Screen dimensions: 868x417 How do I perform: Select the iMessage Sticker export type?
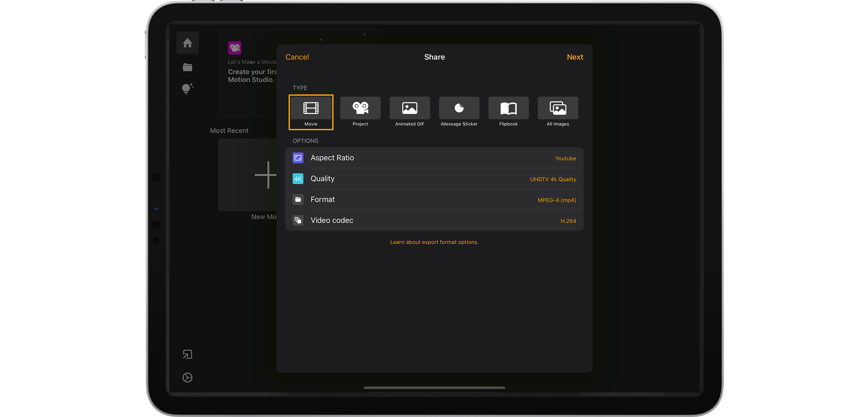(x=459, y=112)
